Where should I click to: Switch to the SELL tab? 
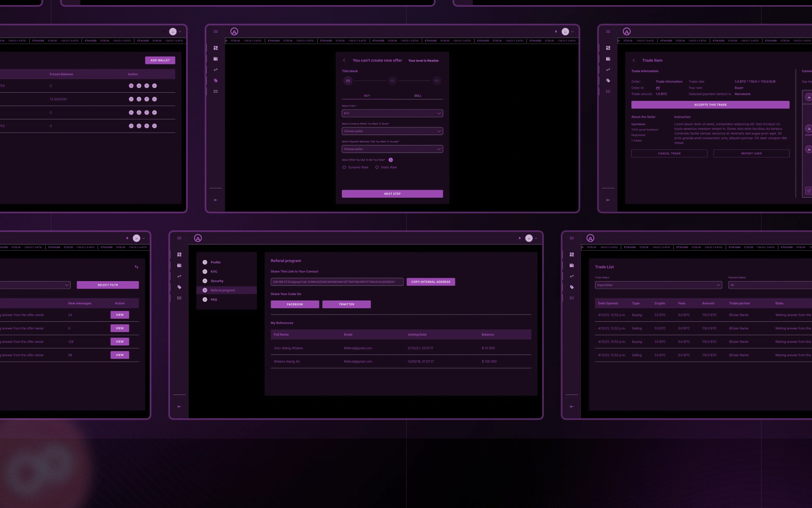[417, 96]
